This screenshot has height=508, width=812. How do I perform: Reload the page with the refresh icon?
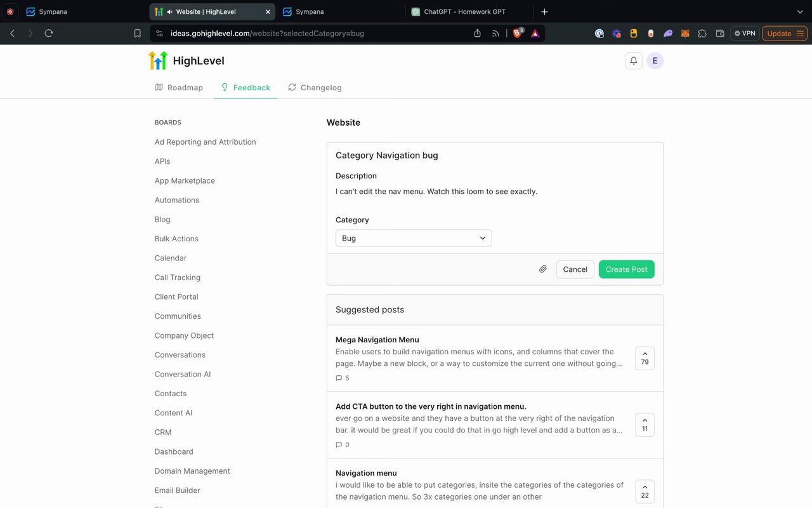pyautogui.click(x=49, y=33)
